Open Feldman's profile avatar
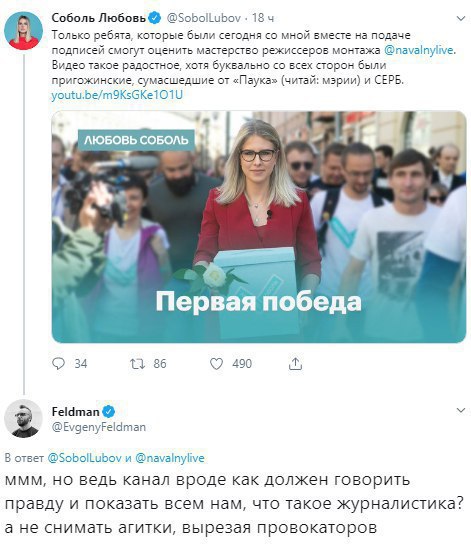 coord(23,418)
